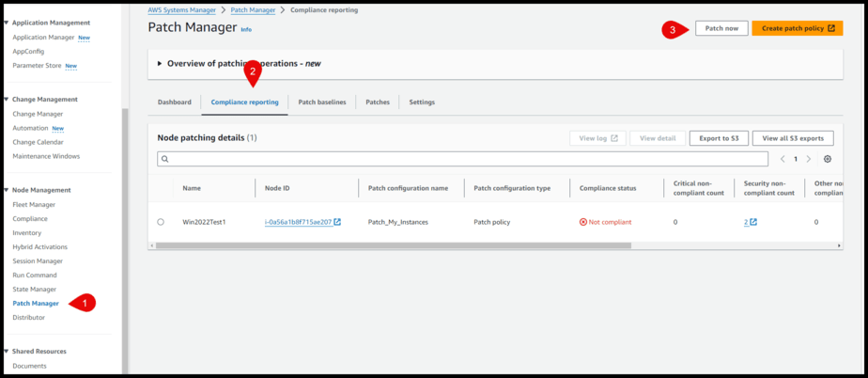
Task: Click the Critical non-compliant count column header
Action: pos(699,188)
